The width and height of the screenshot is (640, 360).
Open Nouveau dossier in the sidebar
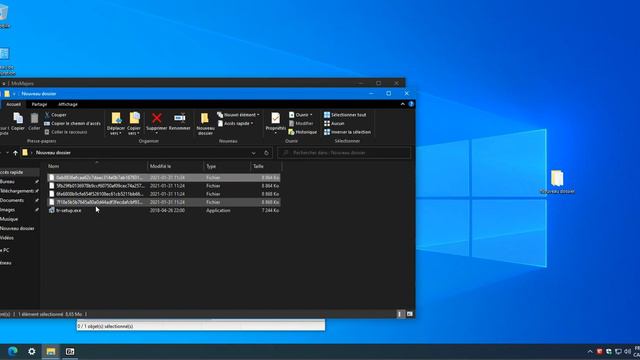click(x=17, y=229)
